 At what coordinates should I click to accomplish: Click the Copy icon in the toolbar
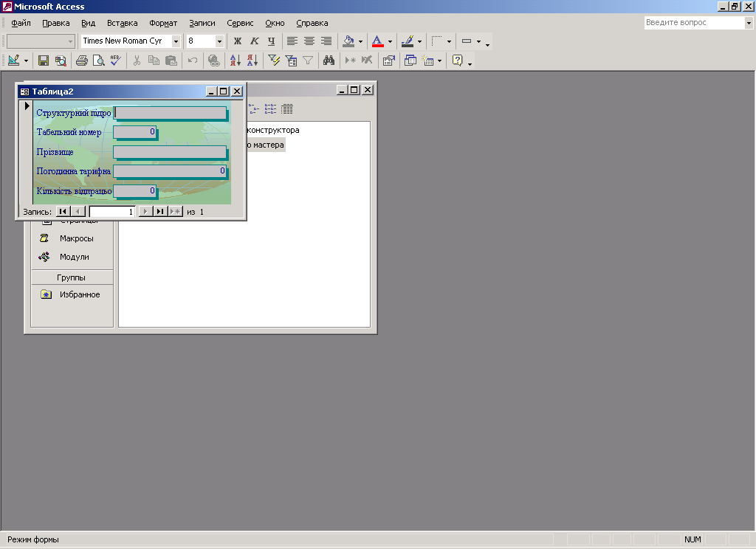[154, 61]
